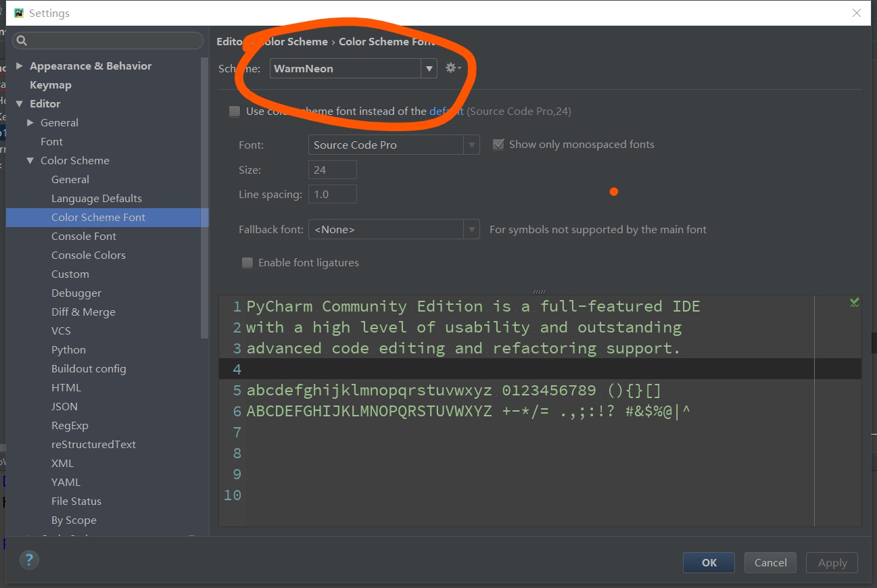Click the Apply button
877x588 pixels.
coord(832,562)
